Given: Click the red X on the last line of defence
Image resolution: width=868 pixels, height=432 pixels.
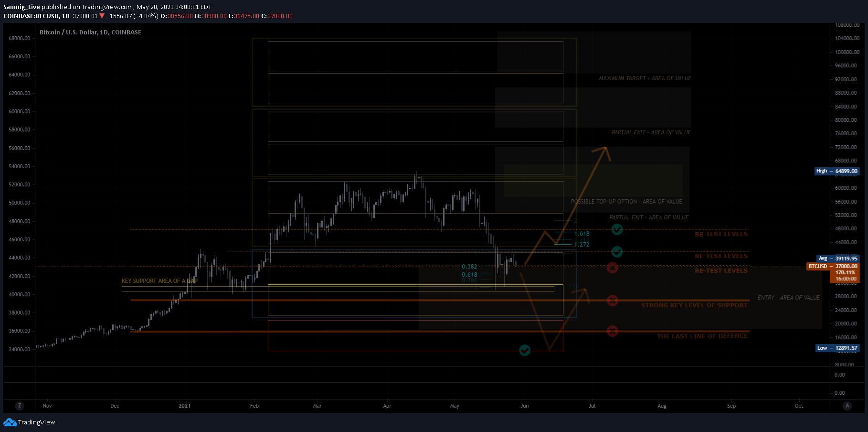Looking at the screenshot, I should 612,331.
